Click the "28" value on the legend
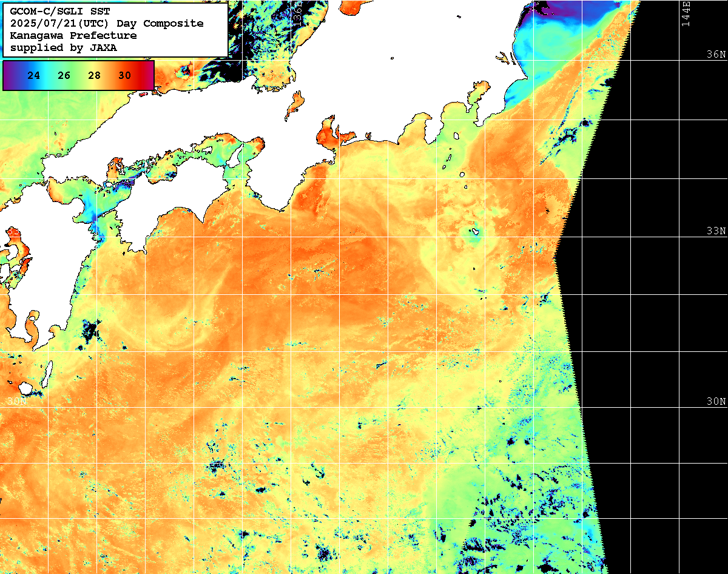The height and width of the screenshot is (574, 728). pyautogui.click(x=94, y=76)
